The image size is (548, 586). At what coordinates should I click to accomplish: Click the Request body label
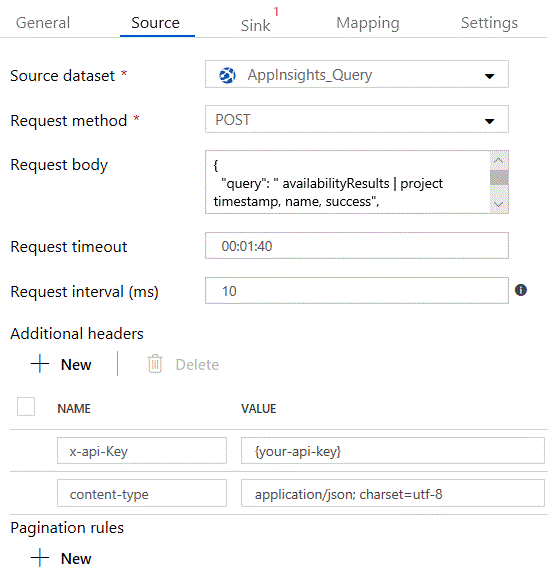(59, 165)
